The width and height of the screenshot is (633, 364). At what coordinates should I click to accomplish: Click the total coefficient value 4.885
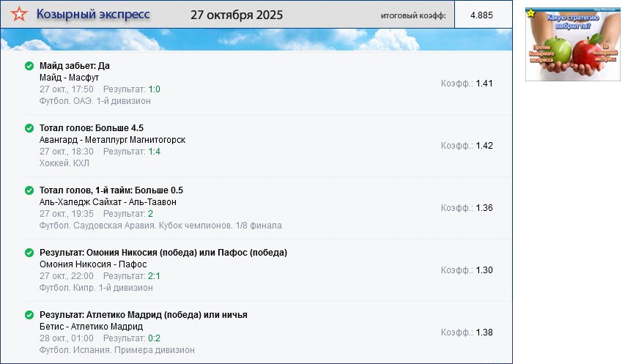[x=481, y=15]
